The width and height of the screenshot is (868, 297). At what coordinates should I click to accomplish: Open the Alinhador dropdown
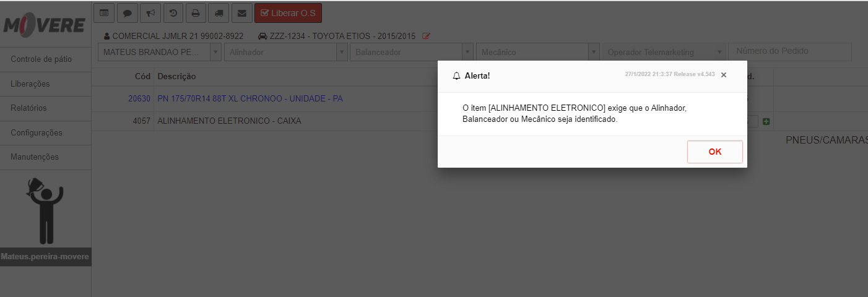tap(285, 52)
